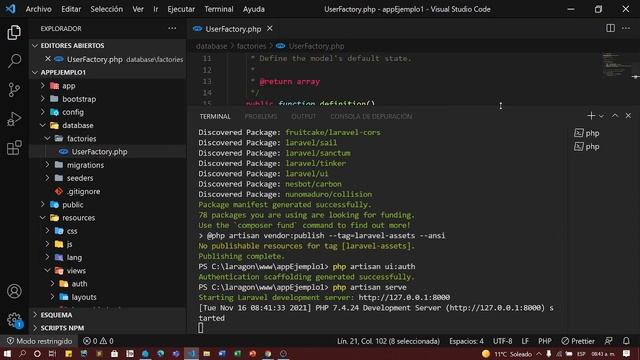
Task: Expand the SCRIPTS NPM section
Action: tap(108, 328)
